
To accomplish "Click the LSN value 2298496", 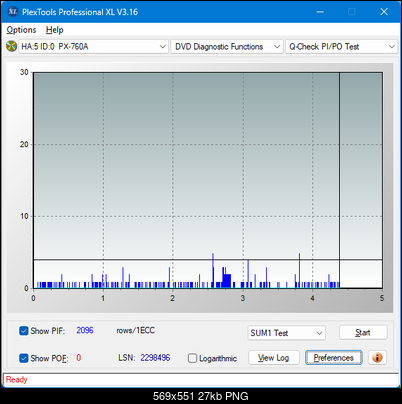I will point(155,358).
